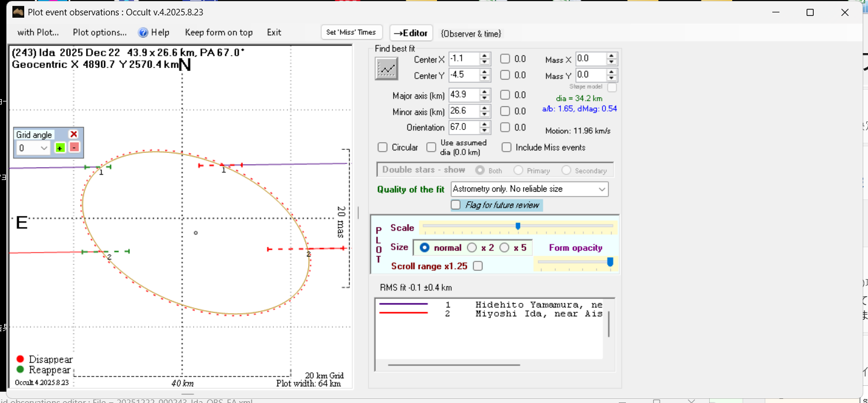Click the Set 'Miss' Times button

(351, 32)
